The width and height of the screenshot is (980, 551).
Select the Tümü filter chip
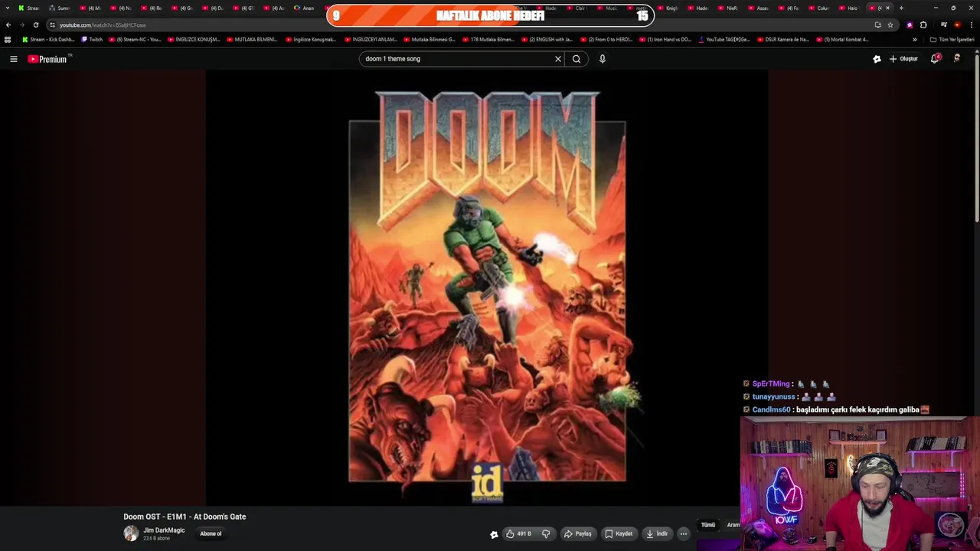click(x=708, y=525)
